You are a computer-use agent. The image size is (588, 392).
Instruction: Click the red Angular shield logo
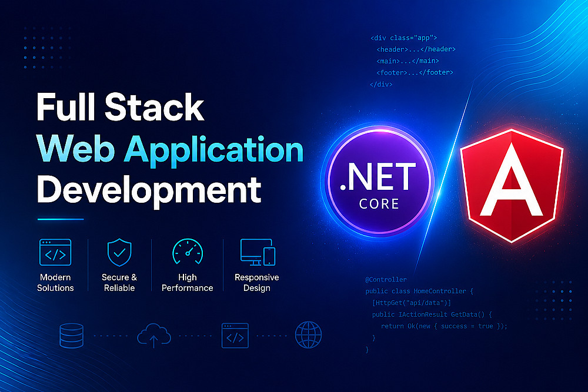click(x=512, y=186)
